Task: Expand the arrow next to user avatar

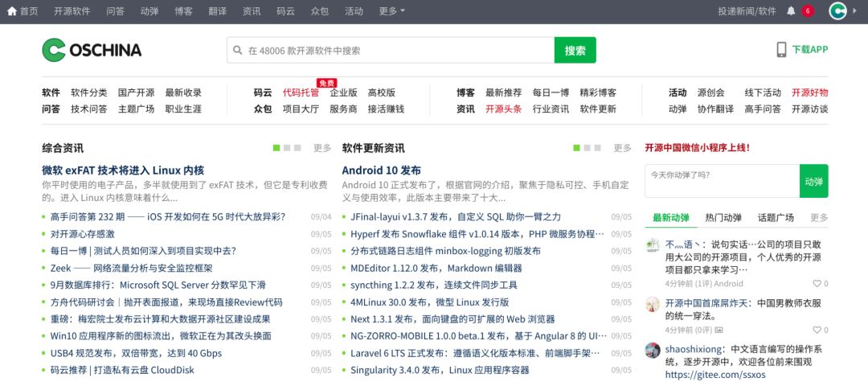Action: click(x=854, y=11)
